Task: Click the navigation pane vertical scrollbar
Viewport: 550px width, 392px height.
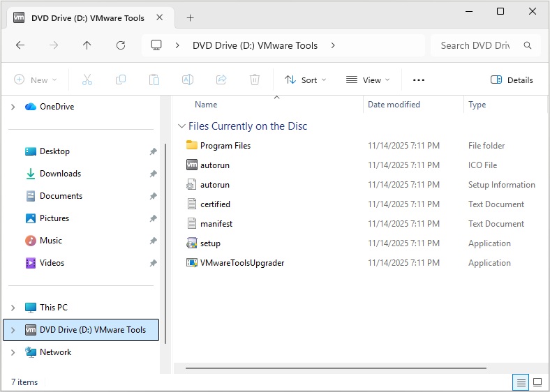Action: click(165, 243)
